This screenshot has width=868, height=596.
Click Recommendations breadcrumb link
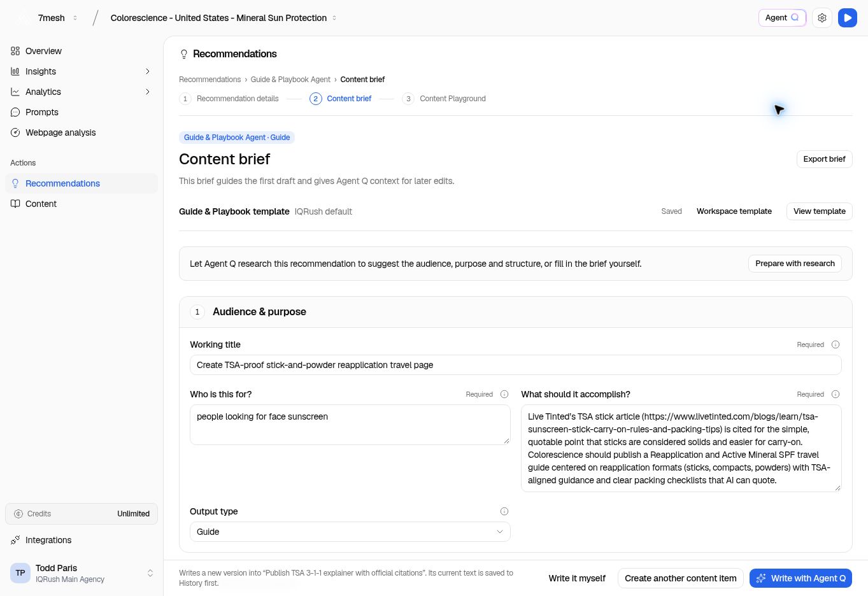point(210,80)
